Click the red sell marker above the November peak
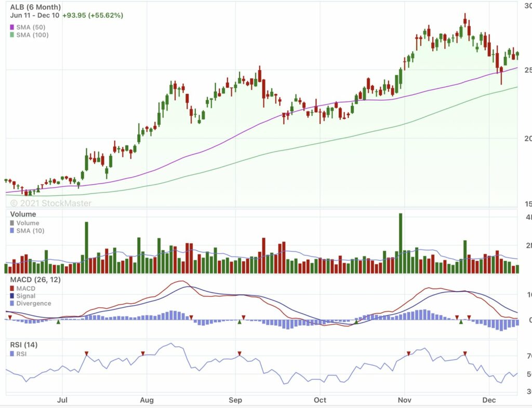 point(408,353)
